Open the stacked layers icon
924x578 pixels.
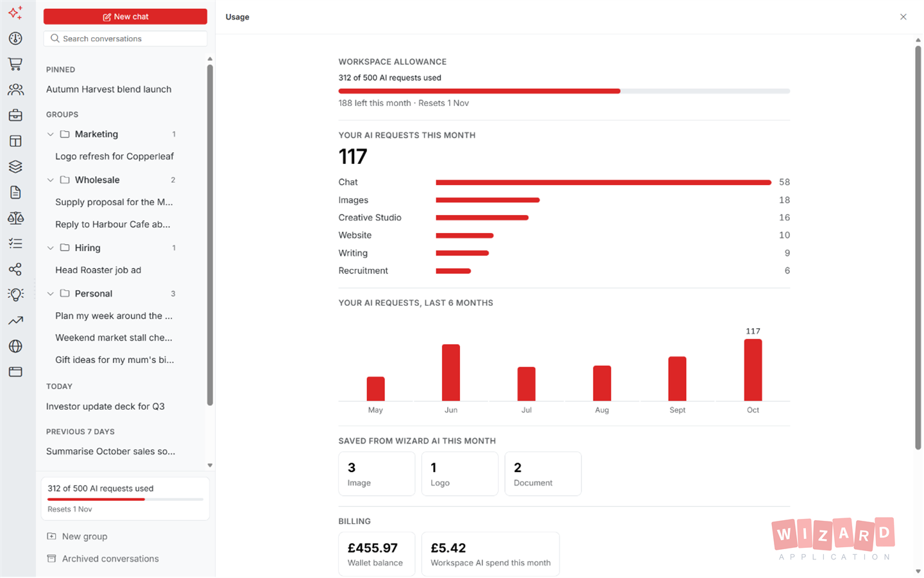15,167
